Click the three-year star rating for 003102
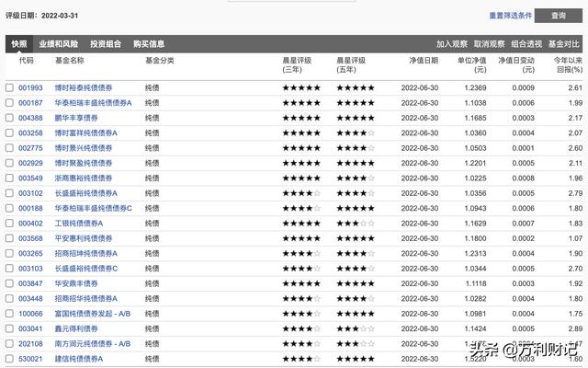The image size is (588, 368). [x=301, y=193]
